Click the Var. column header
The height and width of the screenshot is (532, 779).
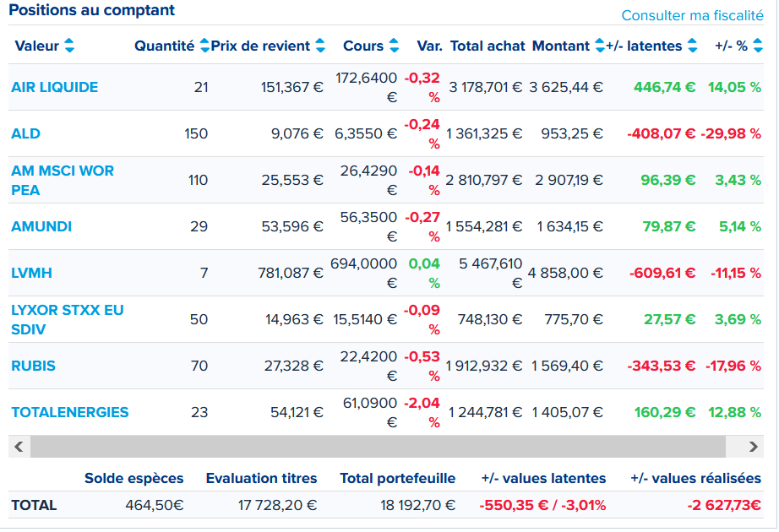coord(429,46)
